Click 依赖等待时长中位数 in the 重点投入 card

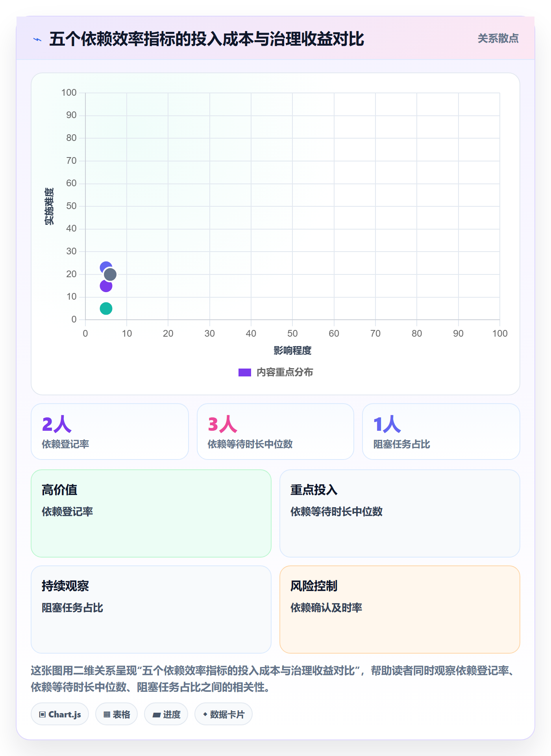(337, 512)
